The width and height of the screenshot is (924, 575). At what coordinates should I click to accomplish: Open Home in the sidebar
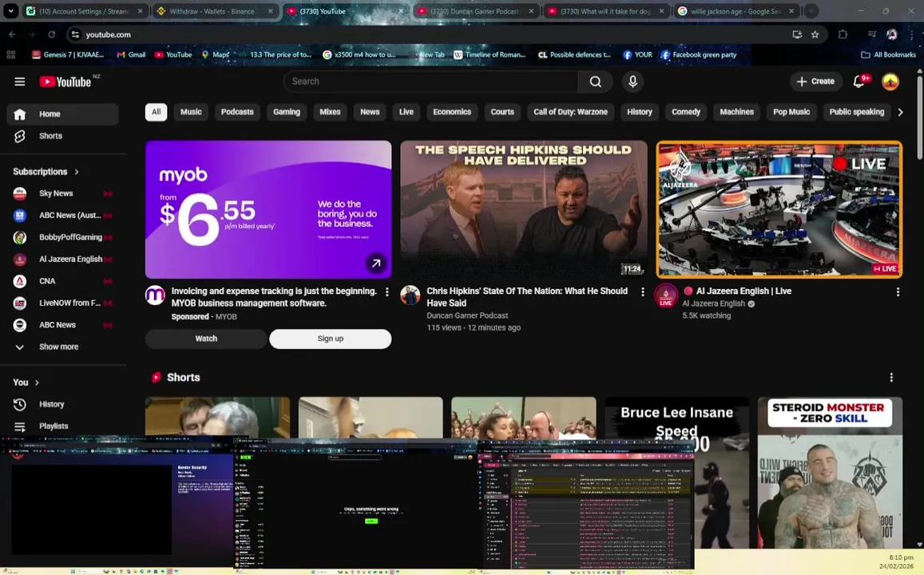(62, 114)
